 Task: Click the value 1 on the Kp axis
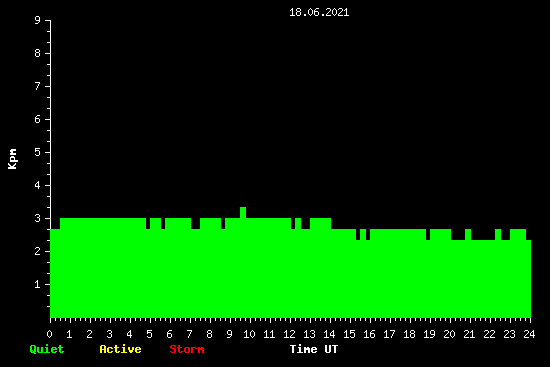point(38,284)
